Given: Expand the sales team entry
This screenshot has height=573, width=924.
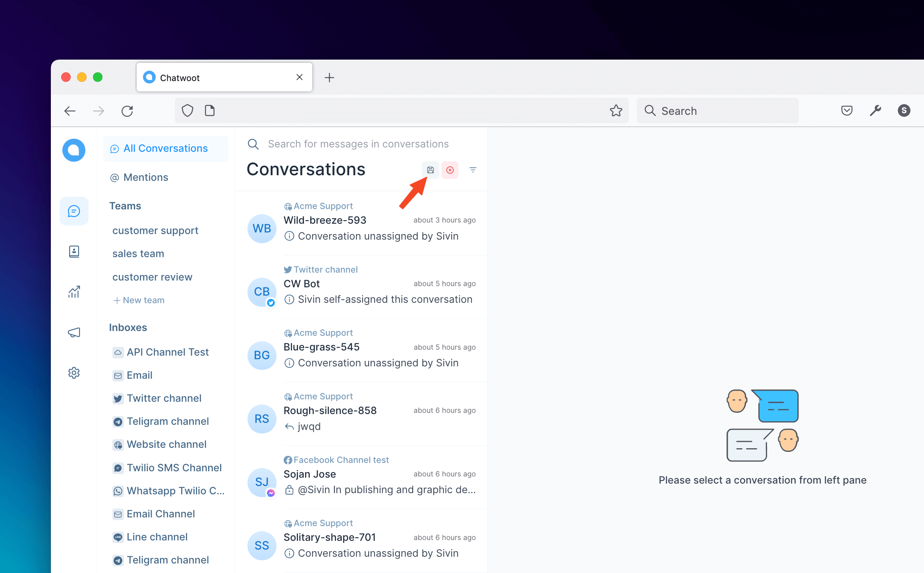Looking at the screenshot, I should click(x=138, y=253).
